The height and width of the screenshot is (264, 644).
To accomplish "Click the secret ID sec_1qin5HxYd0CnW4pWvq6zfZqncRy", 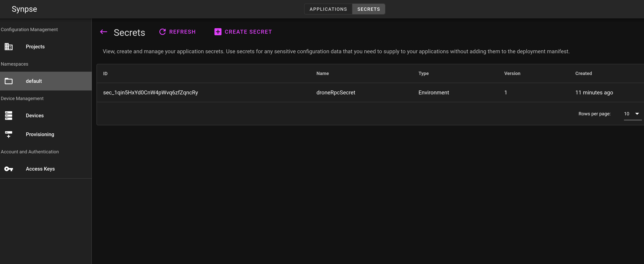I will (x=150, y=93).
